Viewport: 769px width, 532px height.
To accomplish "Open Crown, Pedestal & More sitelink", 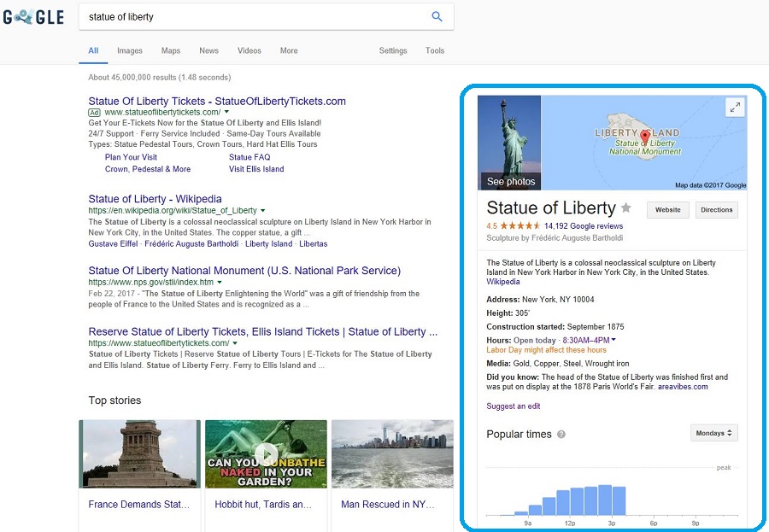I will coord(148,169).
